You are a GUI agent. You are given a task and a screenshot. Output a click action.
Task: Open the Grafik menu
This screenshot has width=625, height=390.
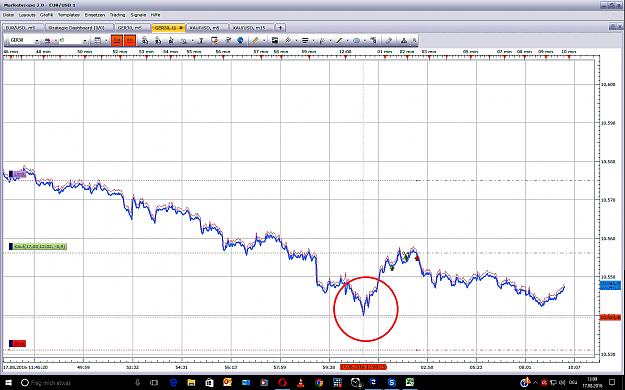pos(47,15)
